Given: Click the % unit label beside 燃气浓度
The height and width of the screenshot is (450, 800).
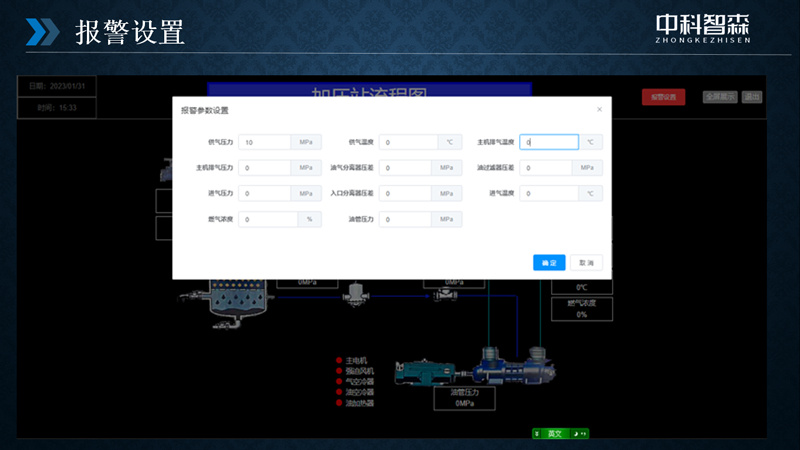Looking at the screenshot, I should (x=310, y=219).
